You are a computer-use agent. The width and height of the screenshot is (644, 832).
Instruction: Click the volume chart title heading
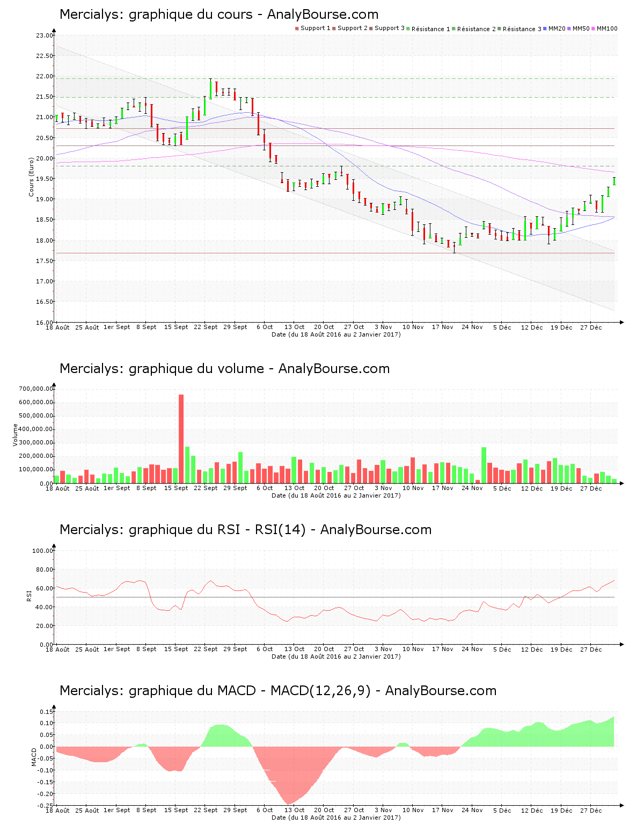(224, 369)
